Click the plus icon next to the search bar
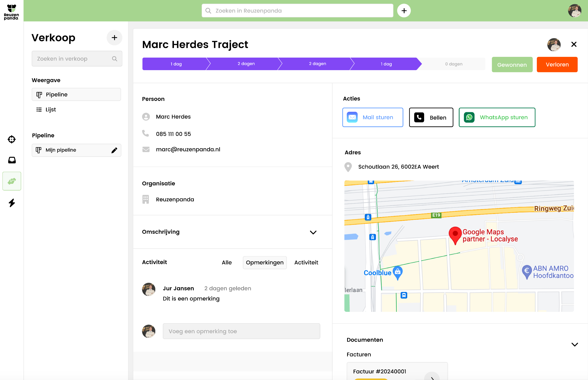 [404, 10]
